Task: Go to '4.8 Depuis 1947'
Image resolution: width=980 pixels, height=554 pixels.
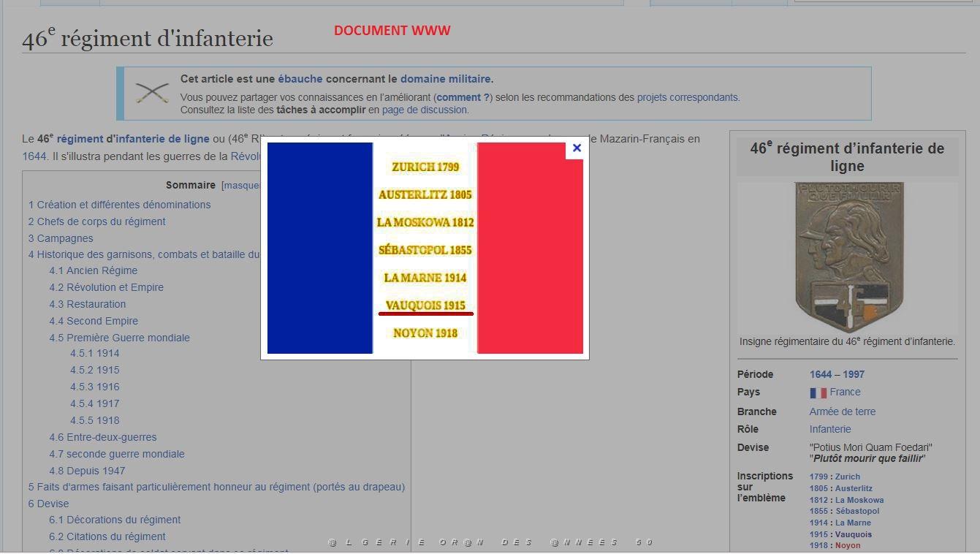Action: 87,471
